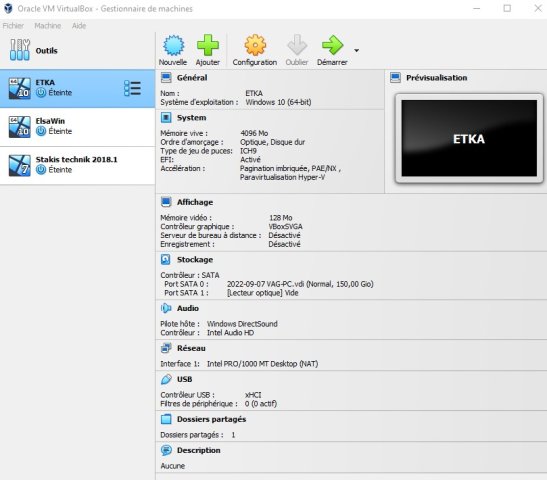
Task: Click the Aucune description text
Action: [x=172, y=466]
